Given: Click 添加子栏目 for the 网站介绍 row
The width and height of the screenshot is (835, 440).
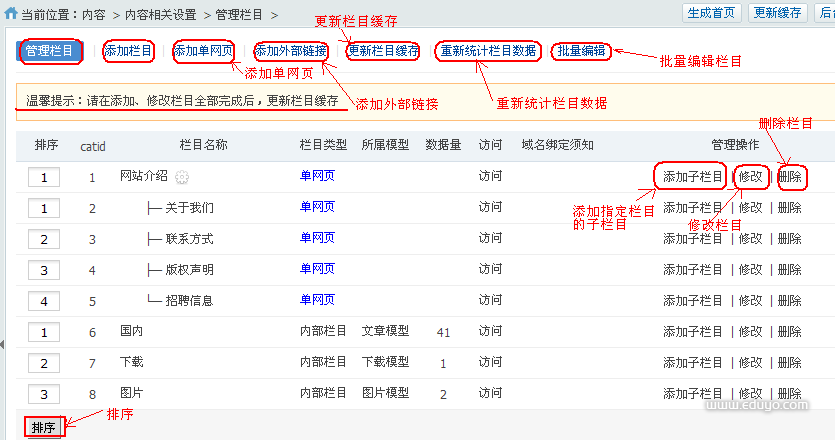Looking at the screenshot, I should (x=692, y=177).
